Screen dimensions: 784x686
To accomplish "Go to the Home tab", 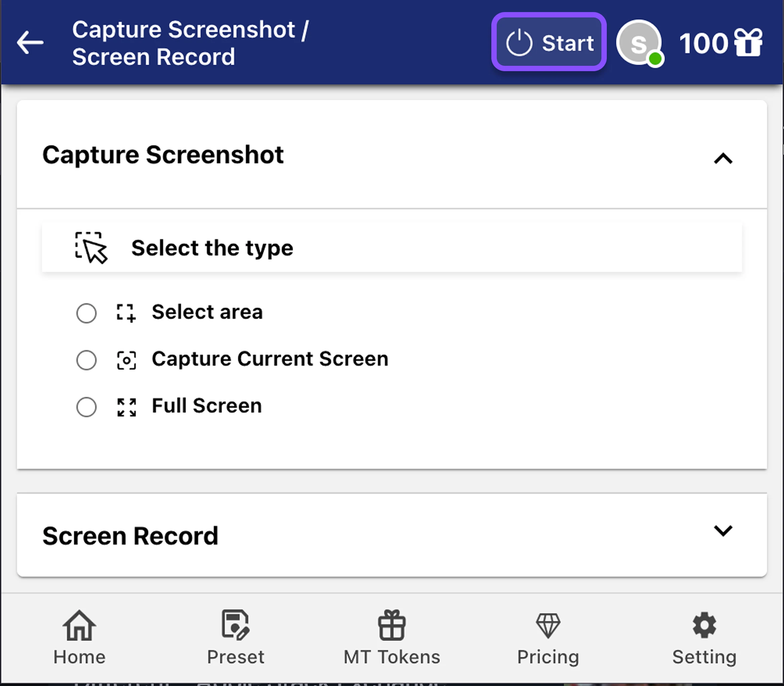I will point(79,637).
